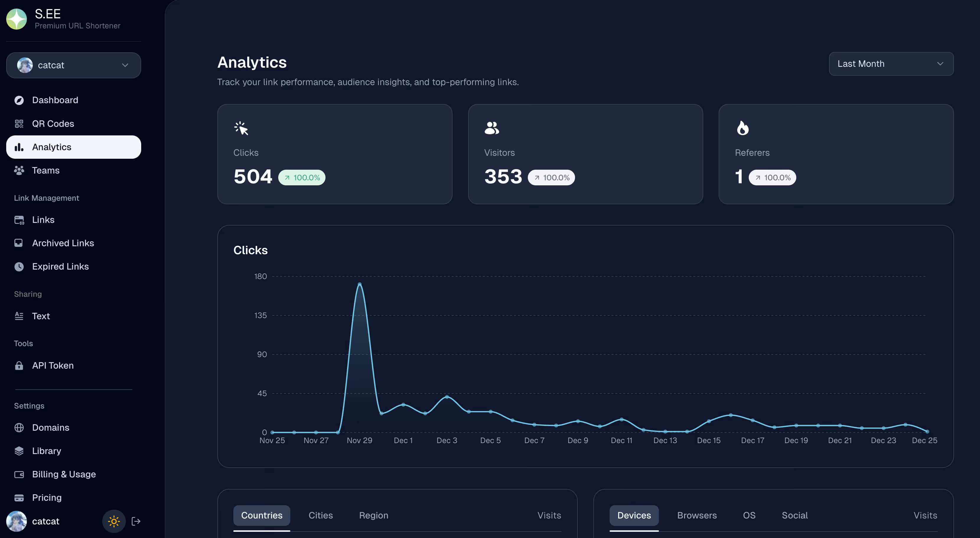Click the logout icon beside catcat
This screenshot has width=980, height=538.
point(136,521)
